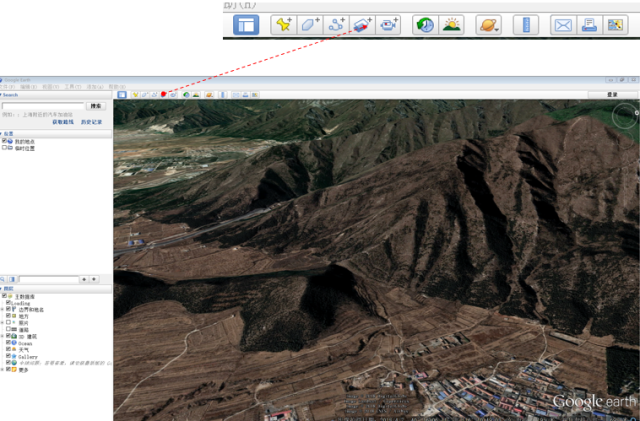This screenshot has height=421, width=640.
Task: Open the 帮助 menu
Action: 117,87
